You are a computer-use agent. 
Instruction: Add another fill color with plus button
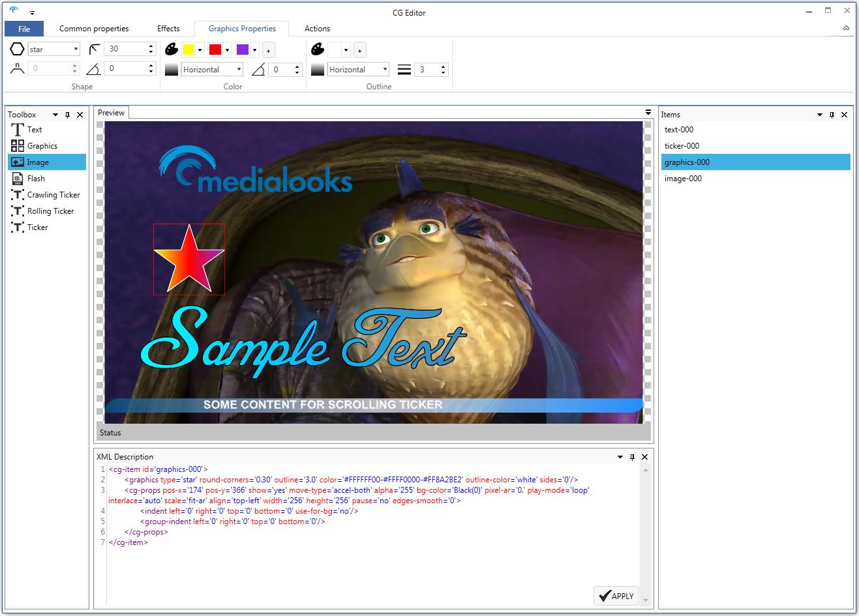click(x=269, y=50)
